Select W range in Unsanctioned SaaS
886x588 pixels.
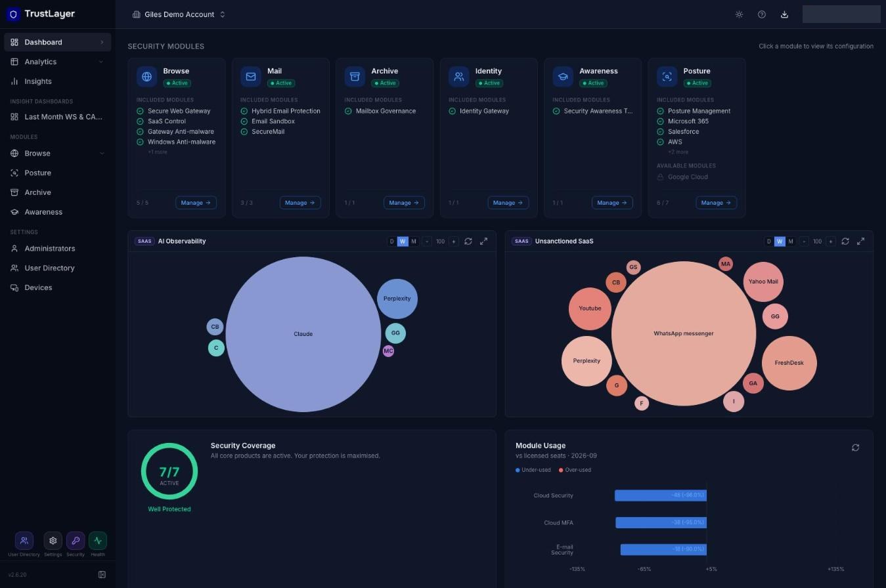780,241
